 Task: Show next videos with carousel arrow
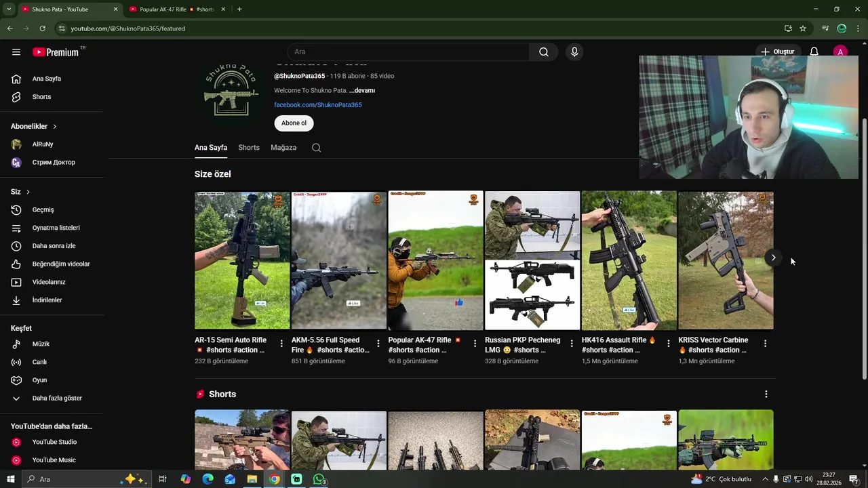tap(773, 258)
